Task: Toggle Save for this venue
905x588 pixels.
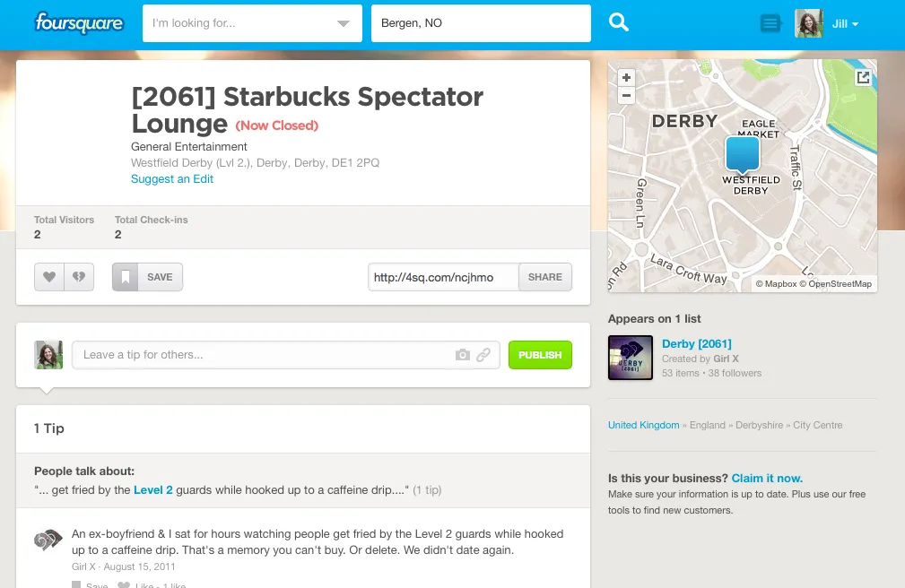Action: coord(147,277)
